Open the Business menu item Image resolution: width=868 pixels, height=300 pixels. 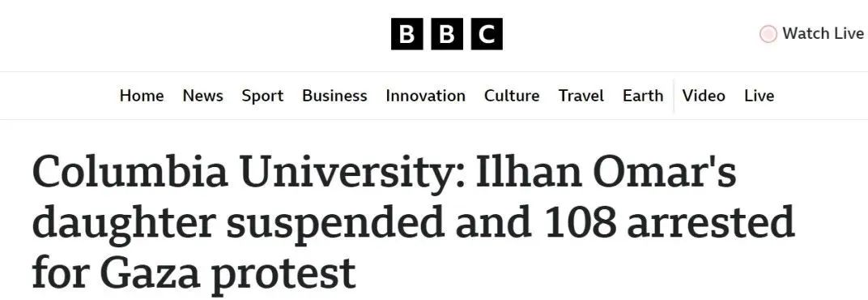point(334,96)
